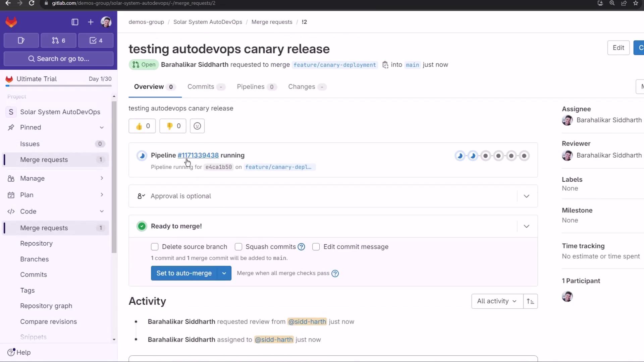This screenshot has height=362, width=644.
Task: Click the Search or go to field
Action: [59, 59]
